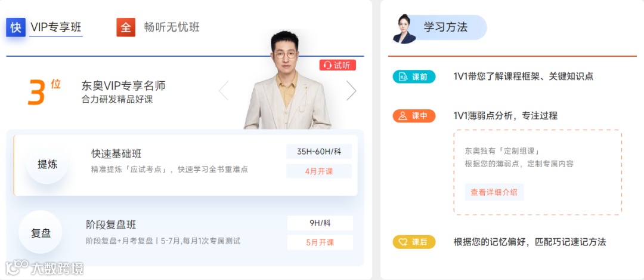
Task: Switch to the 畅听无忧班 tab
Action: click(172, 27)
